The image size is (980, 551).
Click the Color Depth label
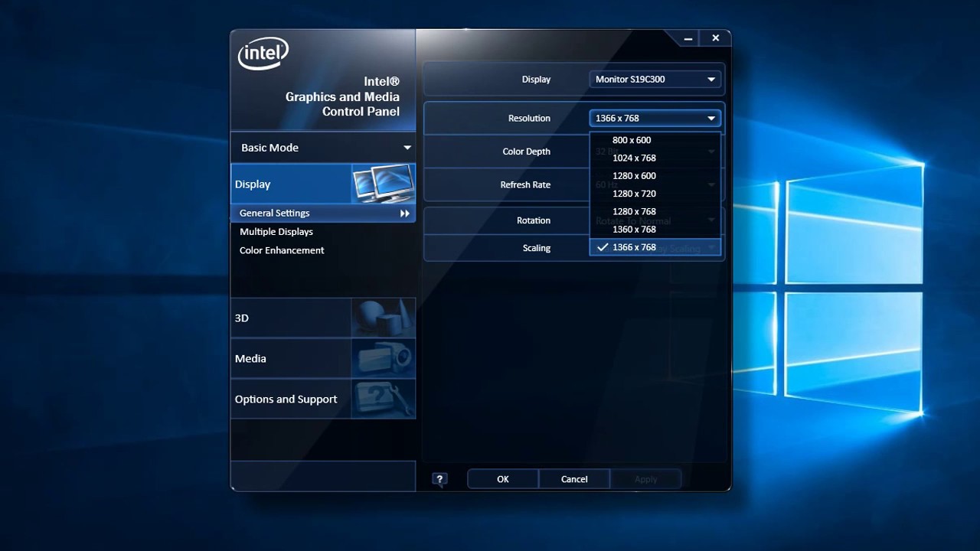click(x=527, y=152)
